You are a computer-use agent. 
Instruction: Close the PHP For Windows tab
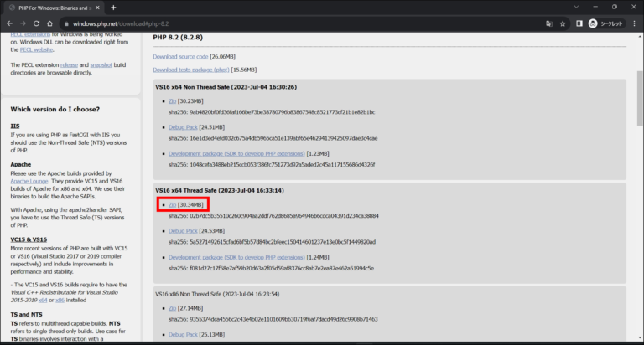coord(97,8)
